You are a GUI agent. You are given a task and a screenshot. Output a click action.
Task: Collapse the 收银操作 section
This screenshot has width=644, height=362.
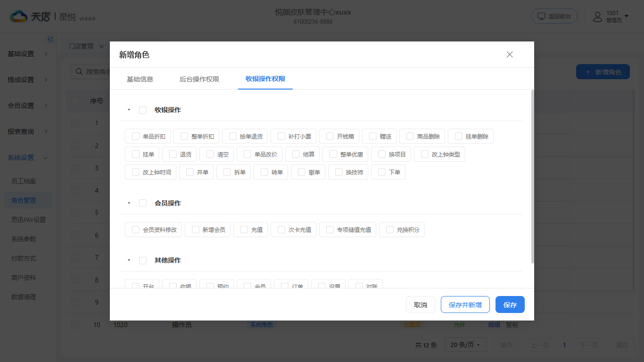point(129,110)
